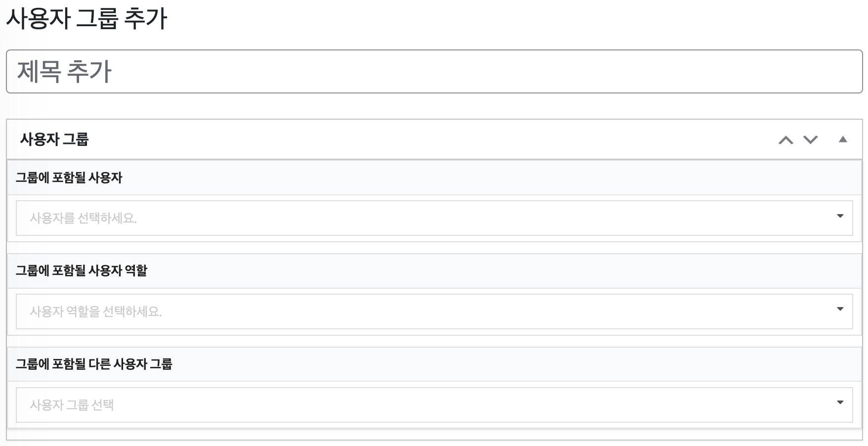Move the 사용자 그룹 panel down
The height and width of the screenshot is (446, 868).
(810, 140)
